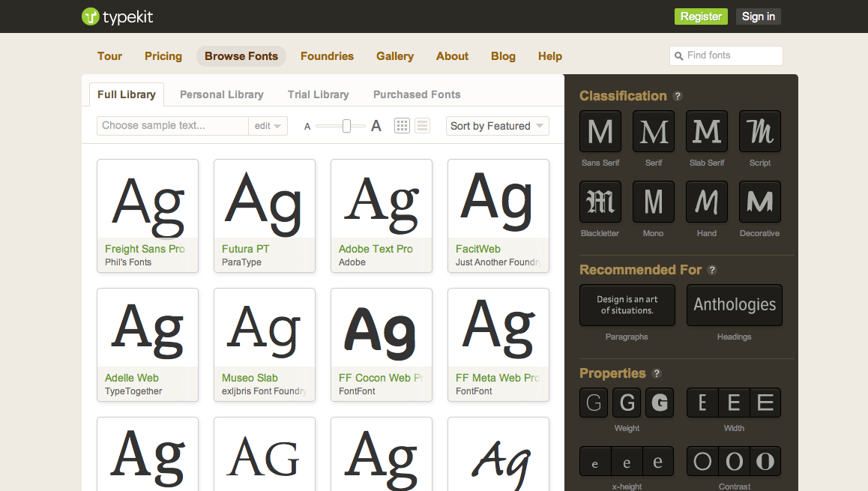Choose the Script classification icon

[x=759, y=130]
